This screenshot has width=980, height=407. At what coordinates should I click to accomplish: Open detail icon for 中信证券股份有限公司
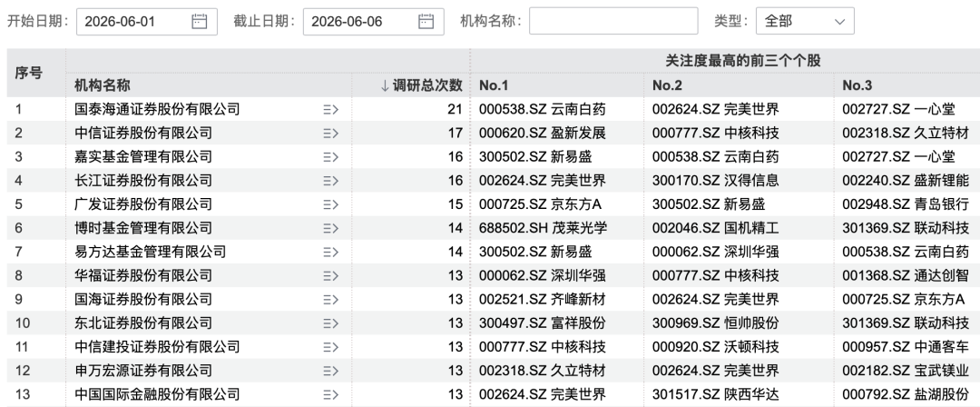coord(330,134)
